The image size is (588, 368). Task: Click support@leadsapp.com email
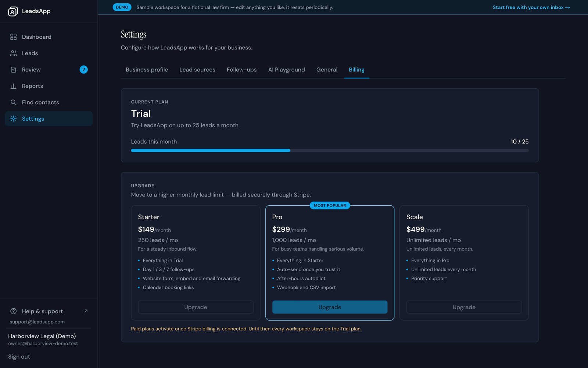coord(37,322)
